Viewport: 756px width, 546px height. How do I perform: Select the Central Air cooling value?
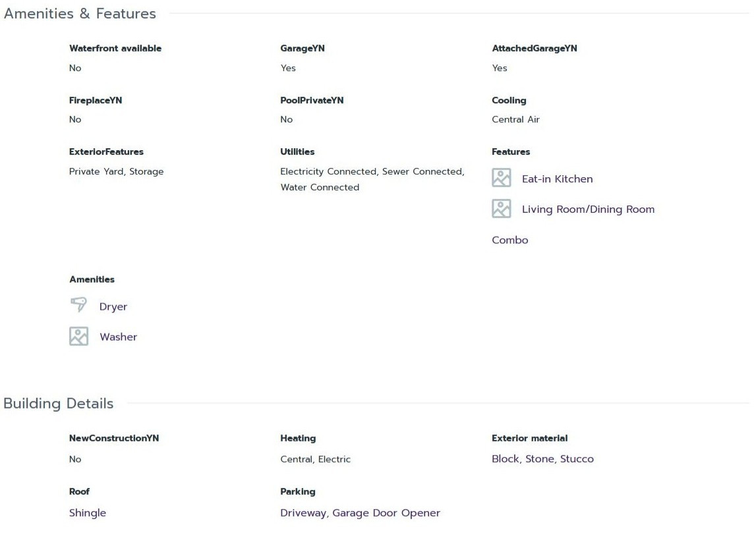click(515, 120)
